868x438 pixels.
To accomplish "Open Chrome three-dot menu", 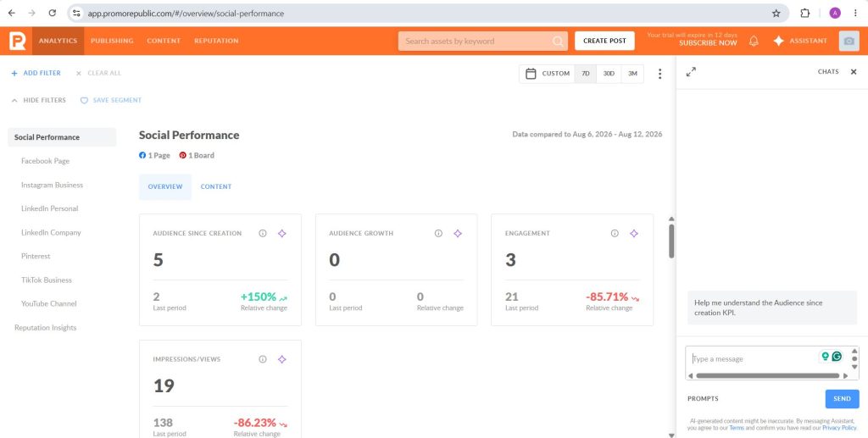I will (x=855, y=14).
